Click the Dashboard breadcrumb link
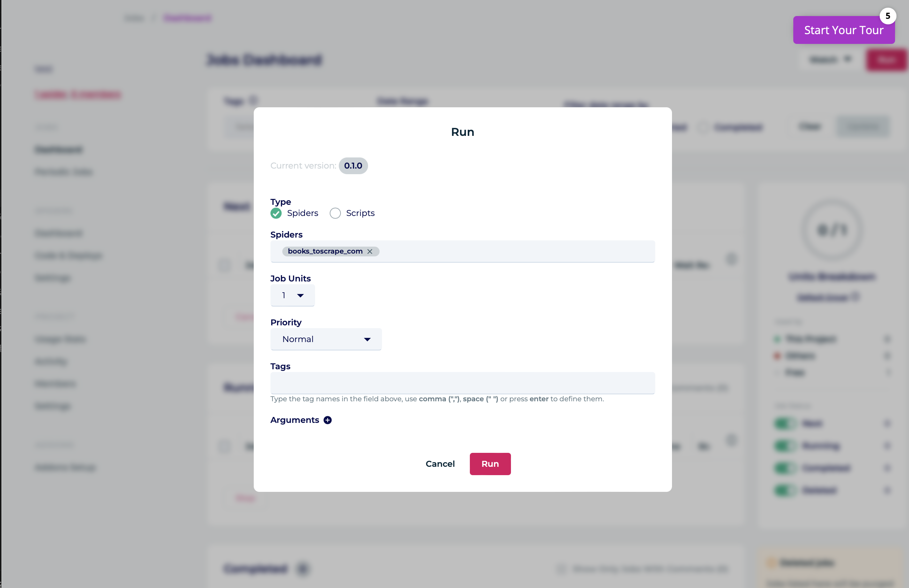This screenshot has height=588, width=909. click(x=187, y=18)
